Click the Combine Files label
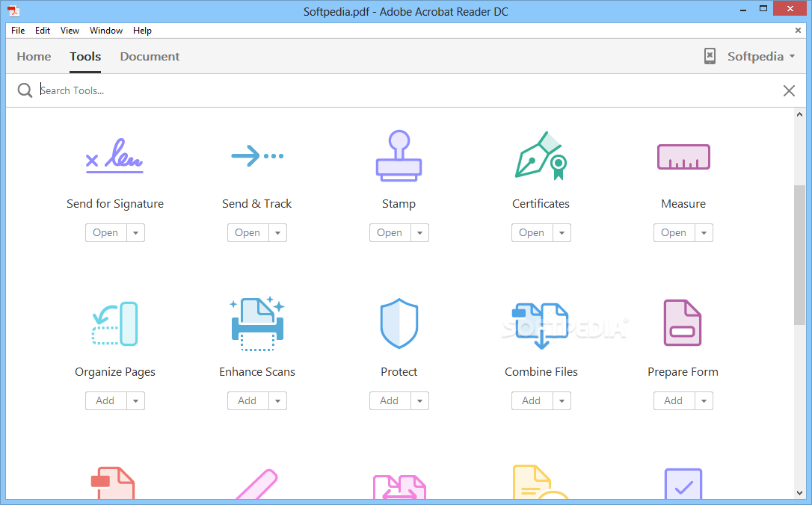 tap(541, 372)
